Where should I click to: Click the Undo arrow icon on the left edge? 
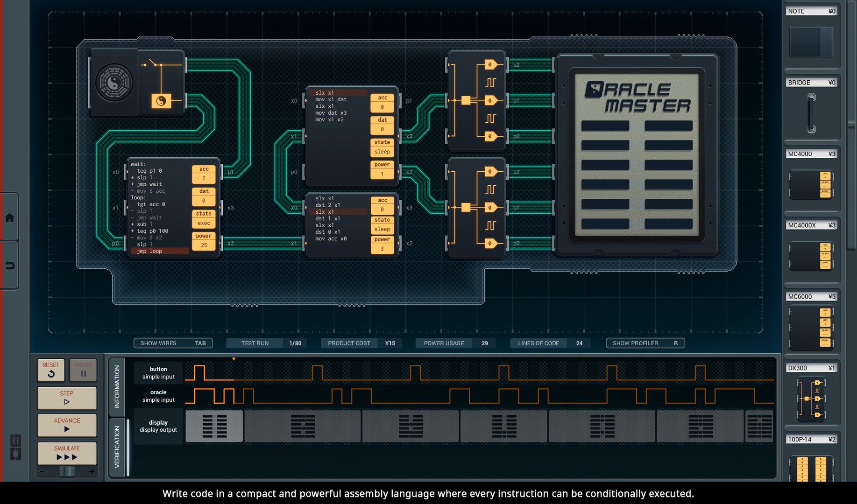pos(9,264)
